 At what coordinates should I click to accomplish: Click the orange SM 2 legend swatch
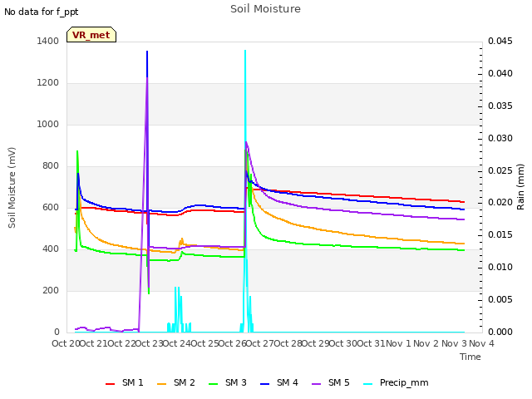coord(162,384)
